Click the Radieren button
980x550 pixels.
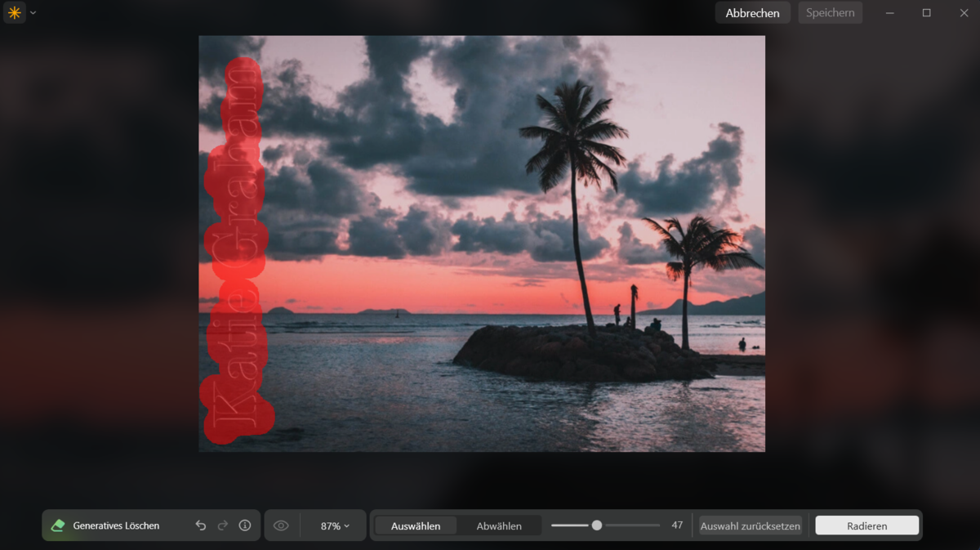click(866, 525)
